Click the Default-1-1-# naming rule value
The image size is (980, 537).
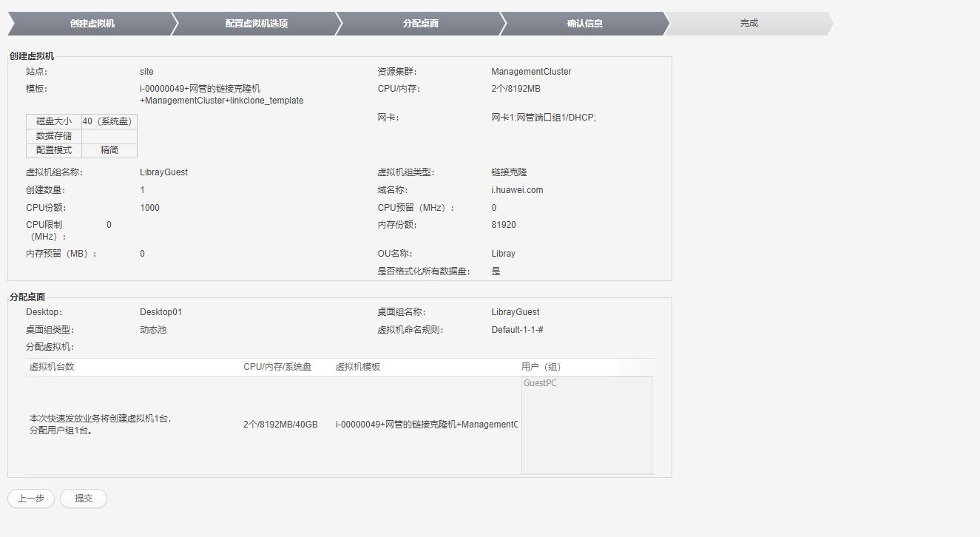[x=518, y=330]
